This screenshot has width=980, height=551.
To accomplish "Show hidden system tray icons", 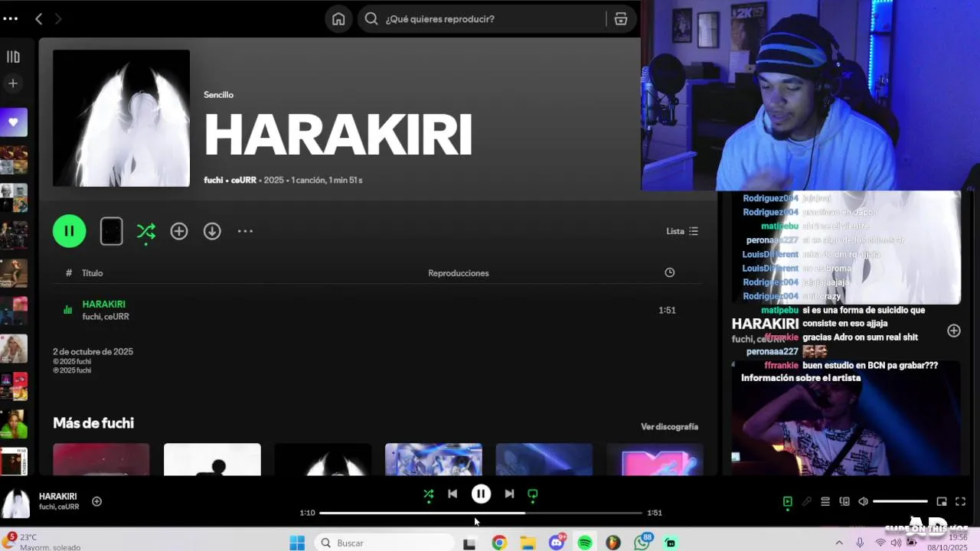I will [839, 543].
